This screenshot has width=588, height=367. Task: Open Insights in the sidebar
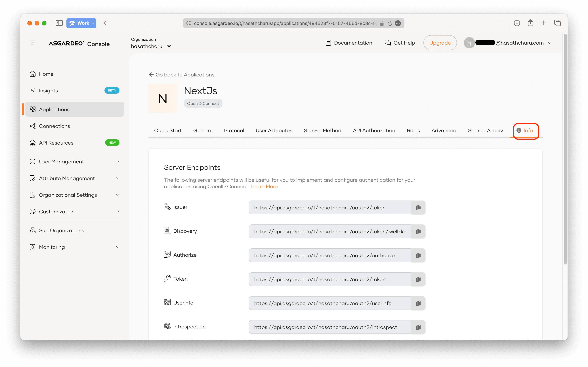[75, 91]
